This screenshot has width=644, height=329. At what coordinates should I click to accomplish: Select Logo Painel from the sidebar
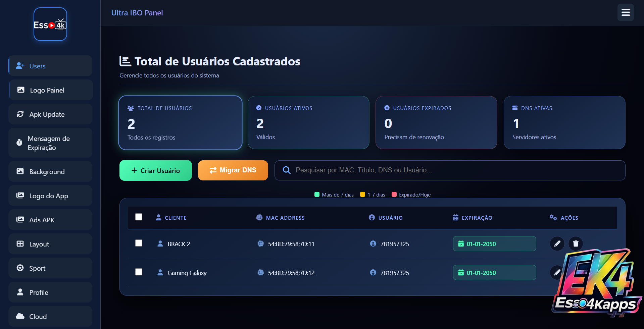[50, 90]
